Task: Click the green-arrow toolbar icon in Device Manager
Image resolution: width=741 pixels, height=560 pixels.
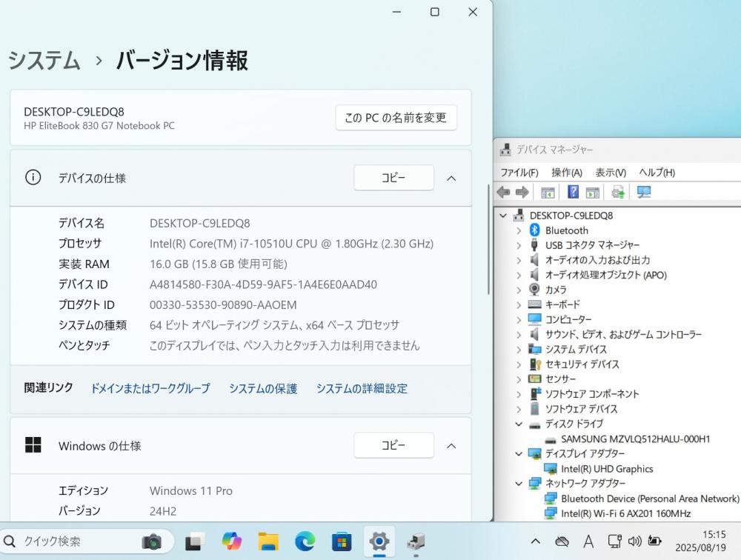Action: point(618,192)
